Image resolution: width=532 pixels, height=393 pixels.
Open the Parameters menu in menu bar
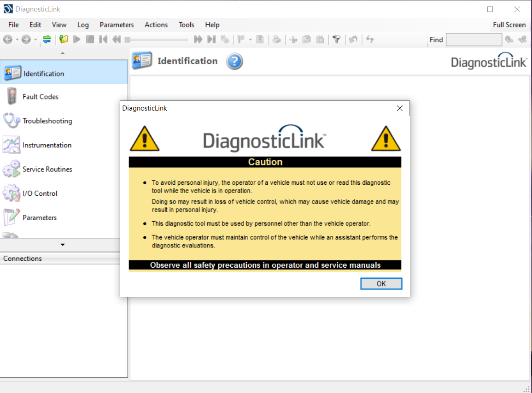tap(117, 25)
